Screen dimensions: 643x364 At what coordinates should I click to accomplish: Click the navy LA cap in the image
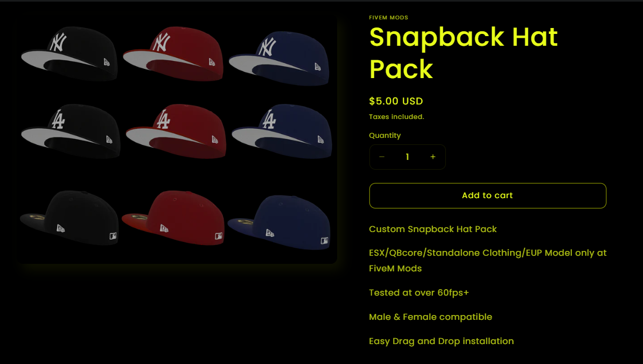click(x=282, y=131)
